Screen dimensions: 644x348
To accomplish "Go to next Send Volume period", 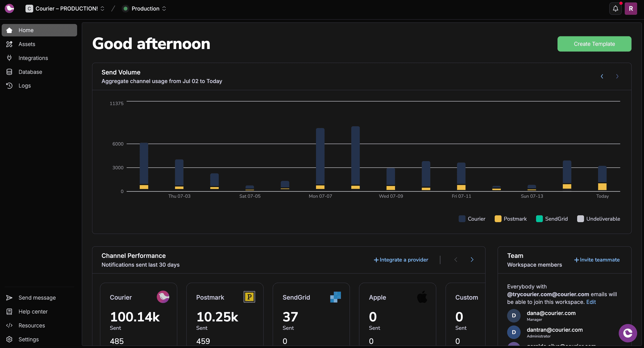I will coord(617,76).
